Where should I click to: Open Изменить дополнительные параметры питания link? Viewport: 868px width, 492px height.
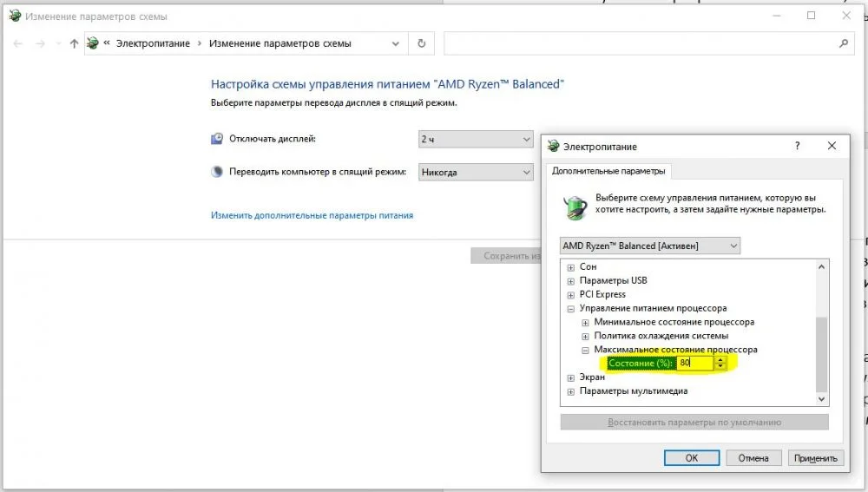click(x=312, y=215)
